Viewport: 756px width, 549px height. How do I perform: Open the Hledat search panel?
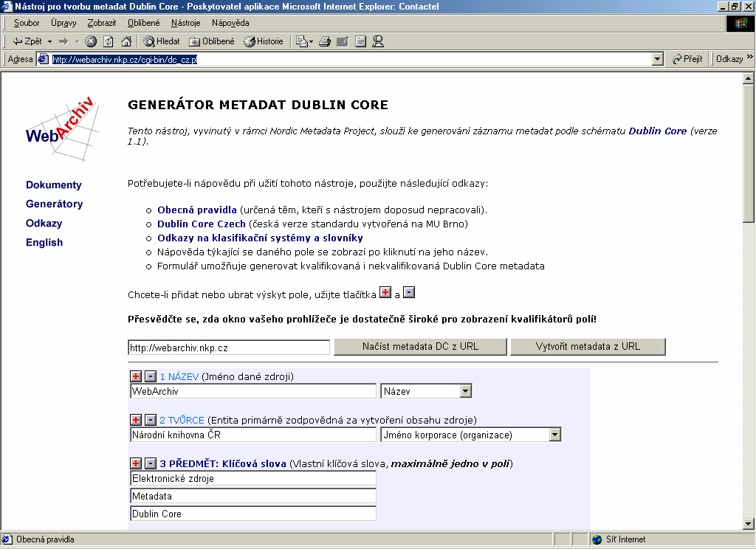162,41
